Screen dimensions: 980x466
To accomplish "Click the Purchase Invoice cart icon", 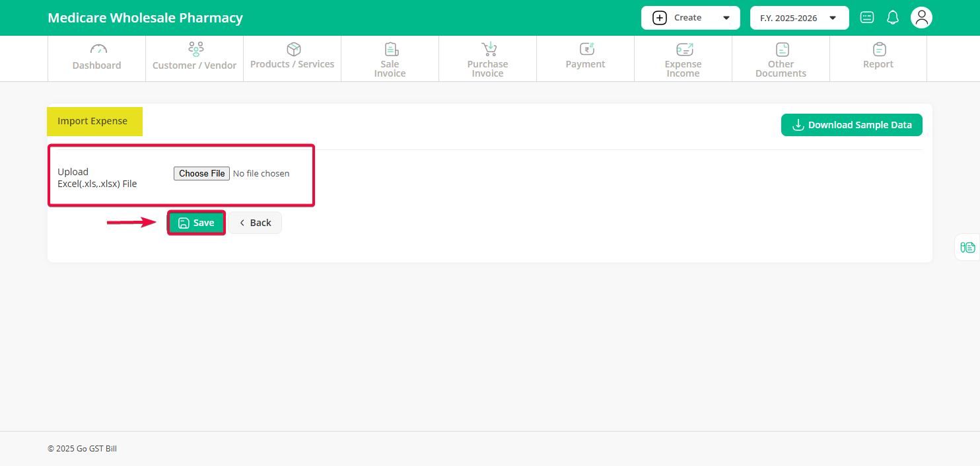I will tap(489, 49).
